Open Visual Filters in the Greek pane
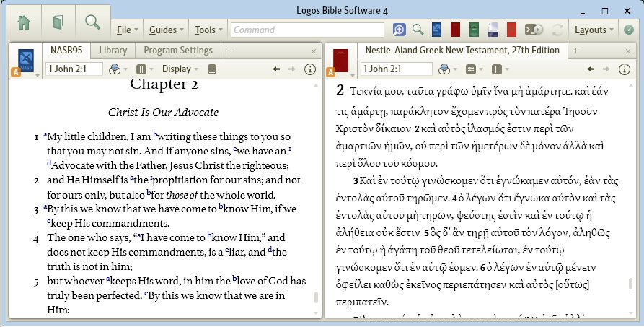This screenshot has width=644, height=327. (444, 69)
